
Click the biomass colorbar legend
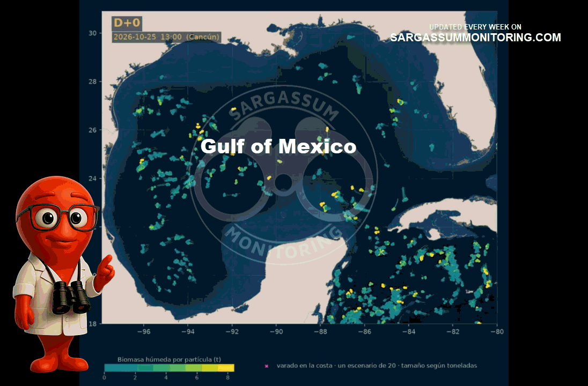[169, 368]
